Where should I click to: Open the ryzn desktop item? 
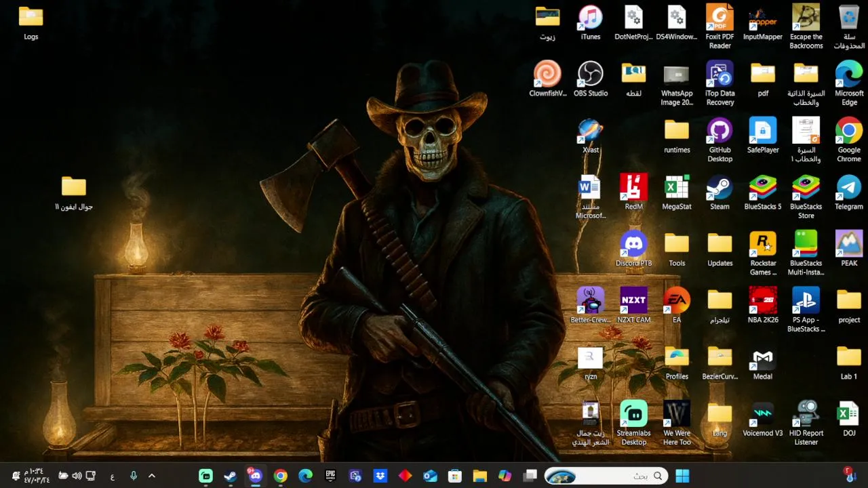coord(590,363)
